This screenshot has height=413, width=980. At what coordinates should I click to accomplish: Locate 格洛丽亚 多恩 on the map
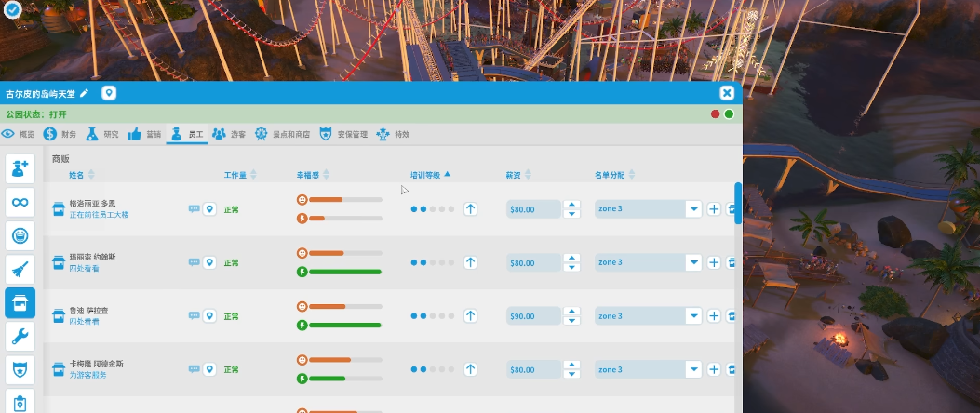pyautogui.click(x=210, y=209)
